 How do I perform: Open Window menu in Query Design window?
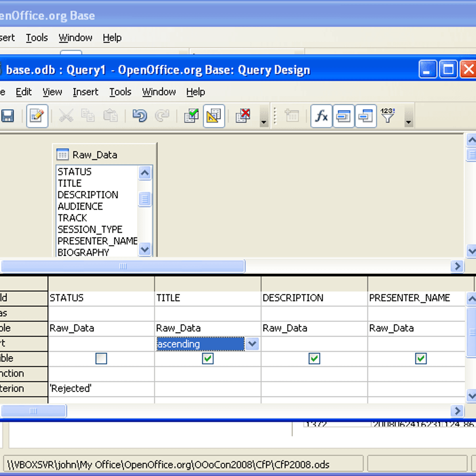click(159, 92)
